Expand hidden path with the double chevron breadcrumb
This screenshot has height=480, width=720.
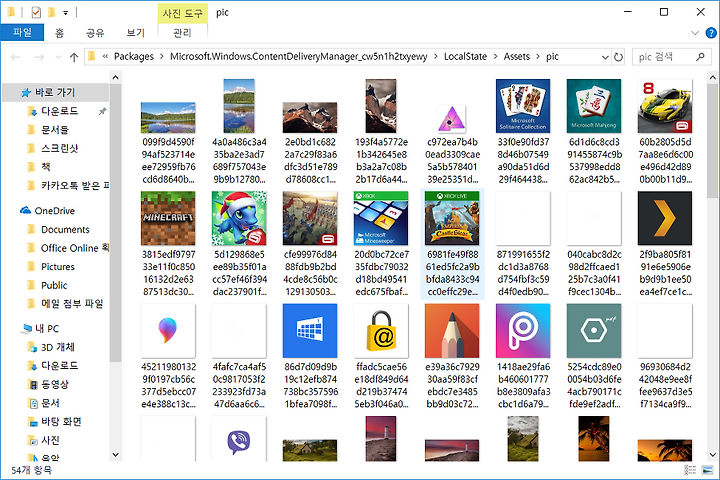tap(105, 56)
